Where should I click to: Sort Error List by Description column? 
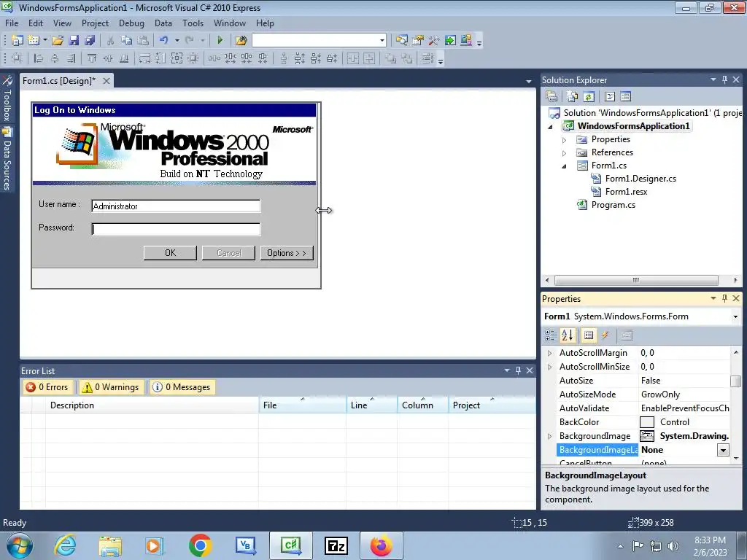point(152,405)
